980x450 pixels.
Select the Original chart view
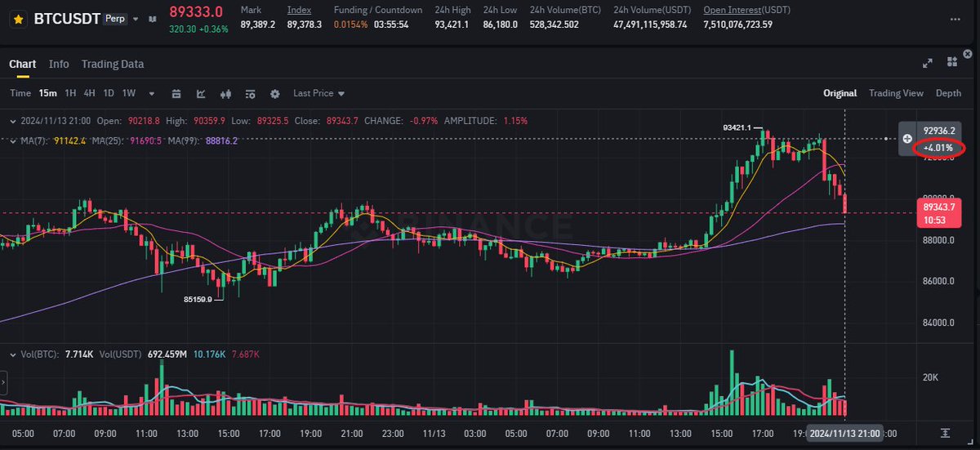(x=840, y=93)
